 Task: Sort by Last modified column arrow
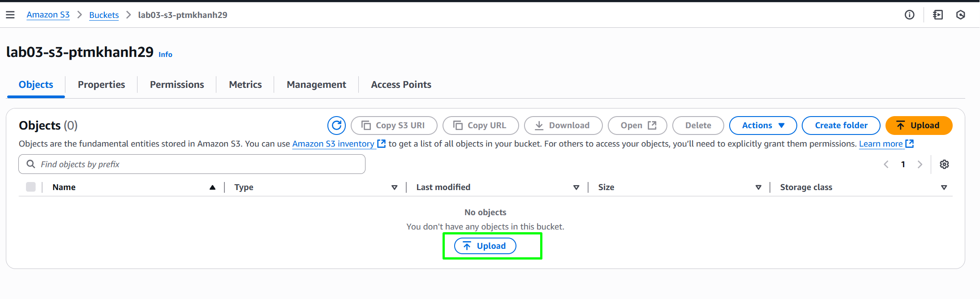576,187
